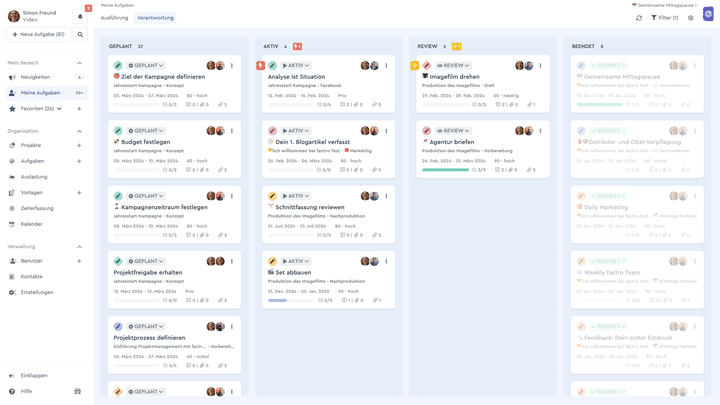Open the Schnittfassung reviewen task title
The width and height of the screenshot is (720, 405).
coord(310,207)
